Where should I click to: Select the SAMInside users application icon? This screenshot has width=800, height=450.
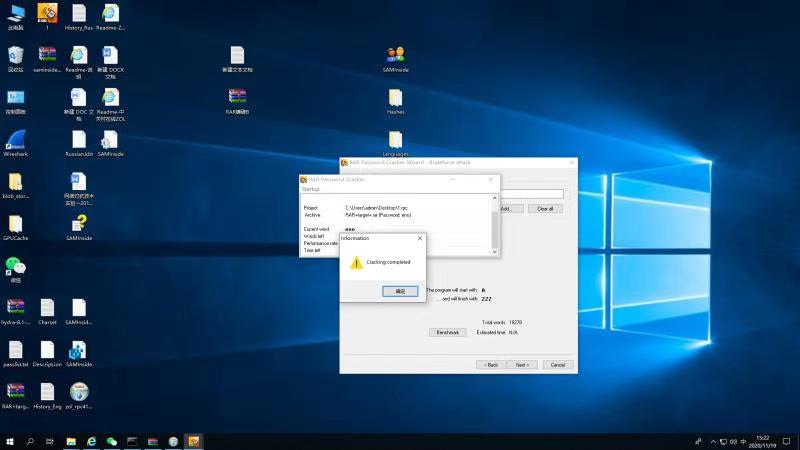[395, 59]
